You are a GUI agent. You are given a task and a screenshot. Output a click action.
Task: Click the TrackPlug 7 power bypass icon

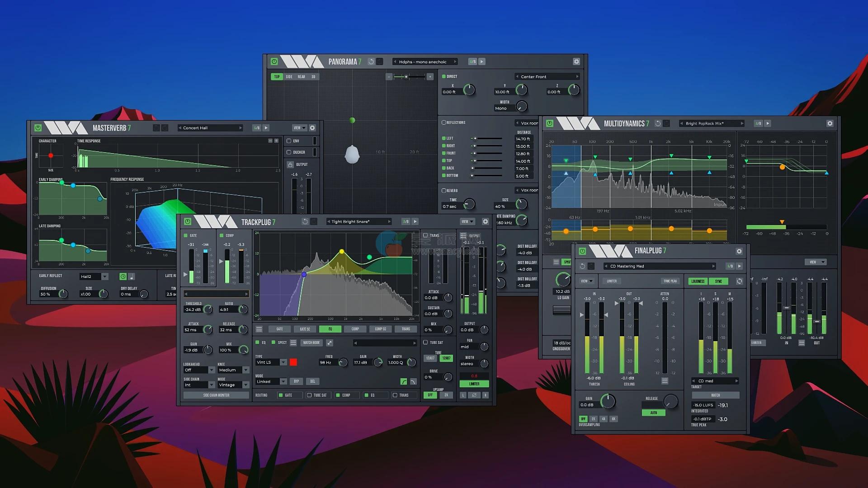click(188, 221)
